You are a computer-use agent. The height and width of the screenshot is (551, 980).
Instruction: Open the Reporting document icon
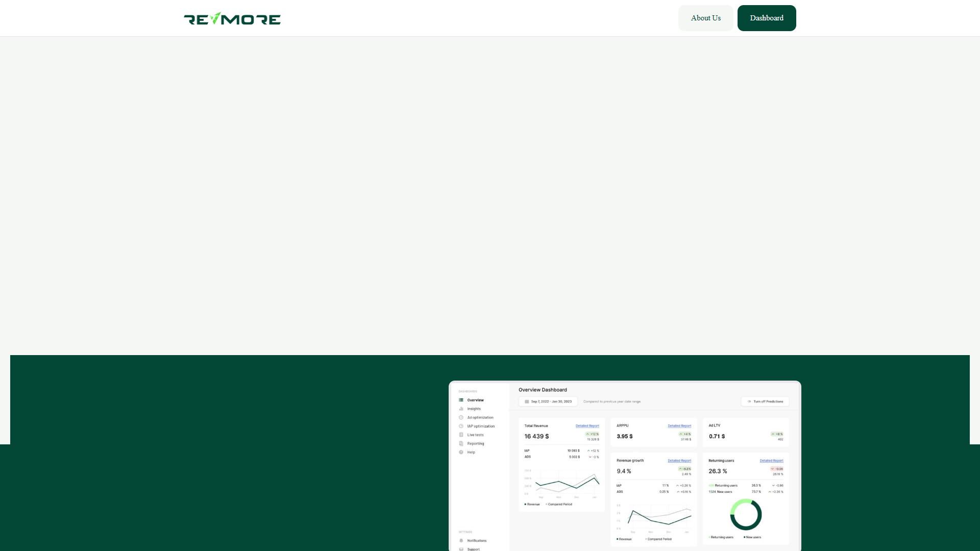(x=461, y=443)
